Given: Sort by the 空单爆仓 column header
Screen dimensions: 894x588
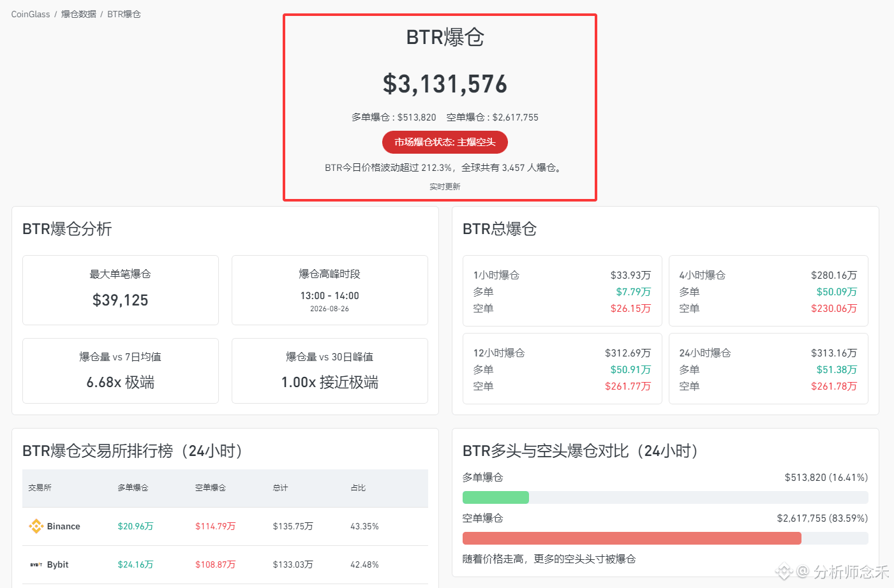Looking at the screenshot, I should pyautogui.click(x=211, y=488).
